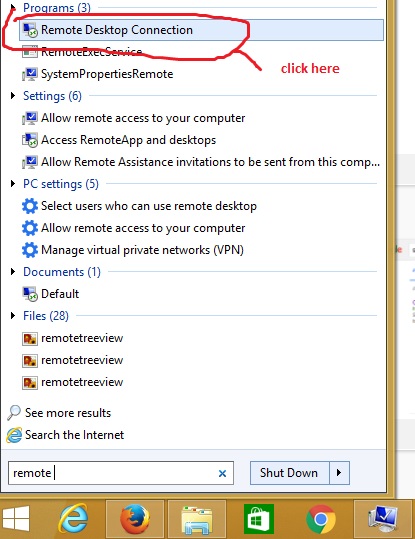415x539 pixels.
Task: Click inside the search box containing remote
Action: coord(121,473)
